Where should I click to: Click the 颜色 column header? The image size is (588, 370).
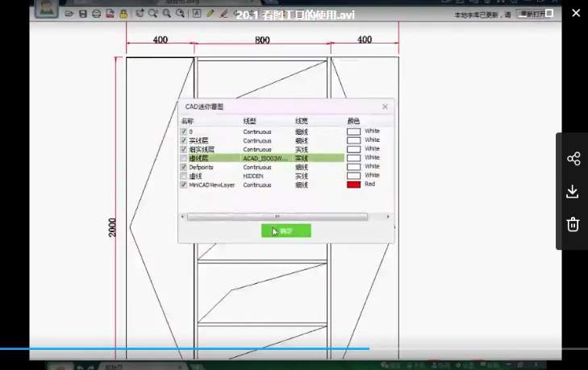(x=353, y=121)
